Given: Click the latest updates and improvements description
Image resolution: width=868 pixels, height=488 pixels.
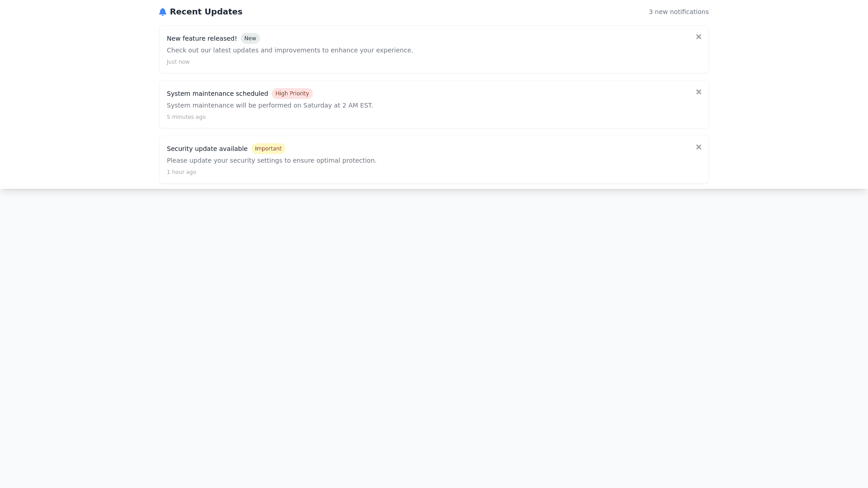Looking at the screenshot, I should click(x=289, y=50).
